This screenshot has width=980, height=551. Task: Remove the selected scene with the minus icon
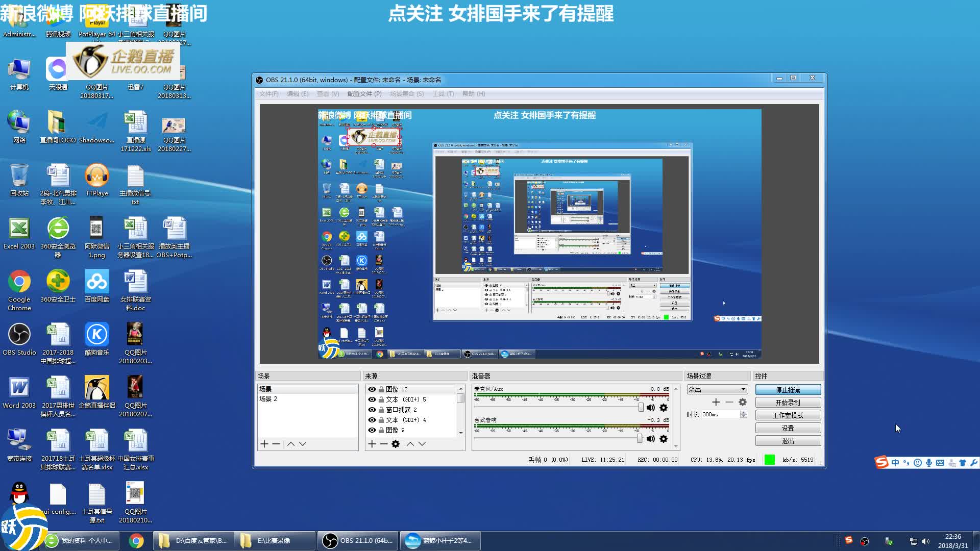coord(276,444)
